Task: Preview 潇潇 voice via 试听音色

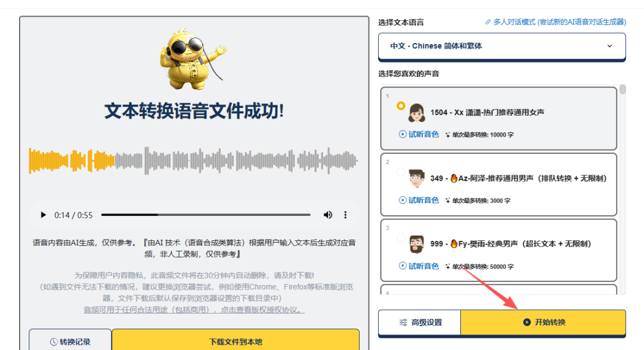Action: click(419, 134)
